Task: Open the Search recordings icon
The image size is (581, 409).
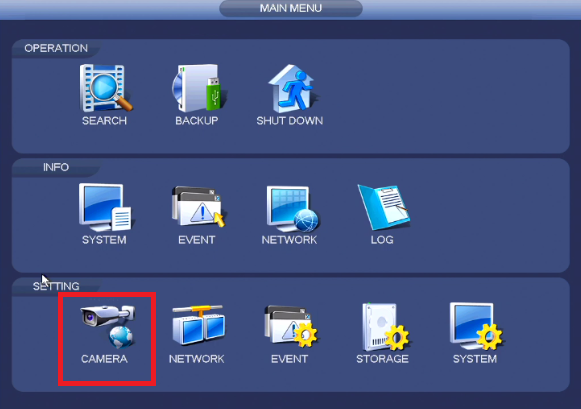Action: click(106, 88)
